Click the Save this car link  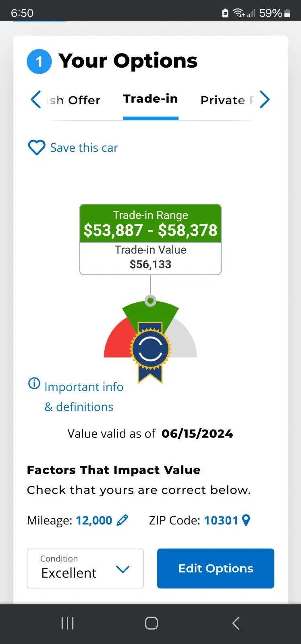[84, 148]
